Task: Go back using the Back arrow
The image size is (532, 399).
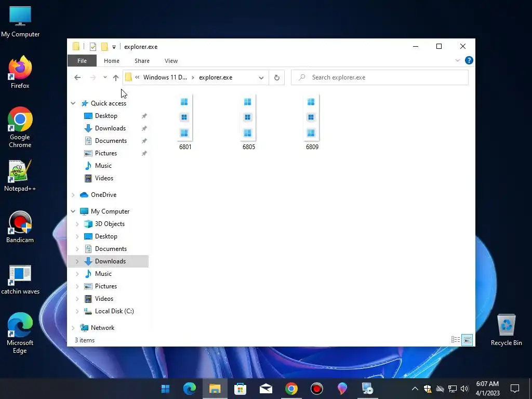Action: click(x=77, y=77)
